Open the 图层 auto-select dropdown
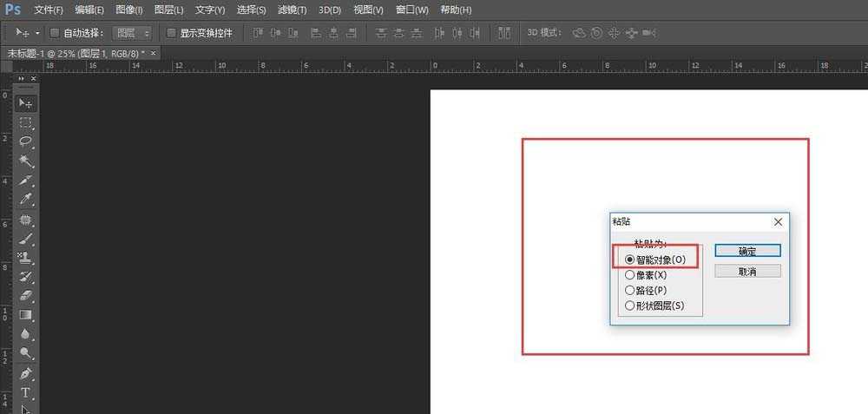 pyautogui.click(x=133, y=33)
